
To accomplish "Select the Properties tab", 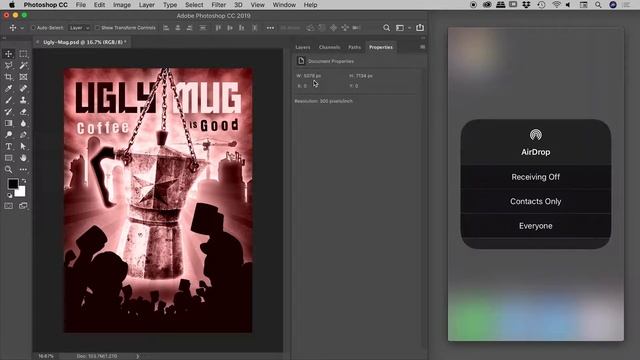I will 381,47.
